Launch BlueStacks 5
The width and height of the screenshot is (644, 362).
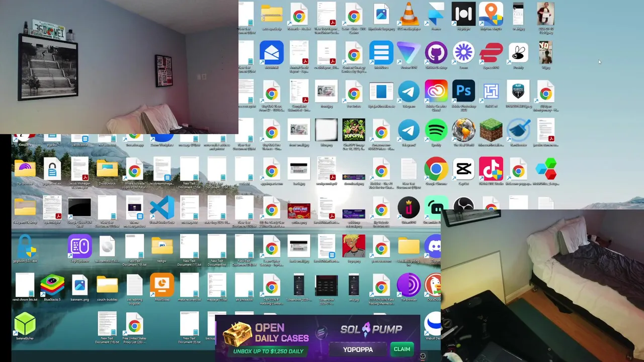tap(52, 285)
